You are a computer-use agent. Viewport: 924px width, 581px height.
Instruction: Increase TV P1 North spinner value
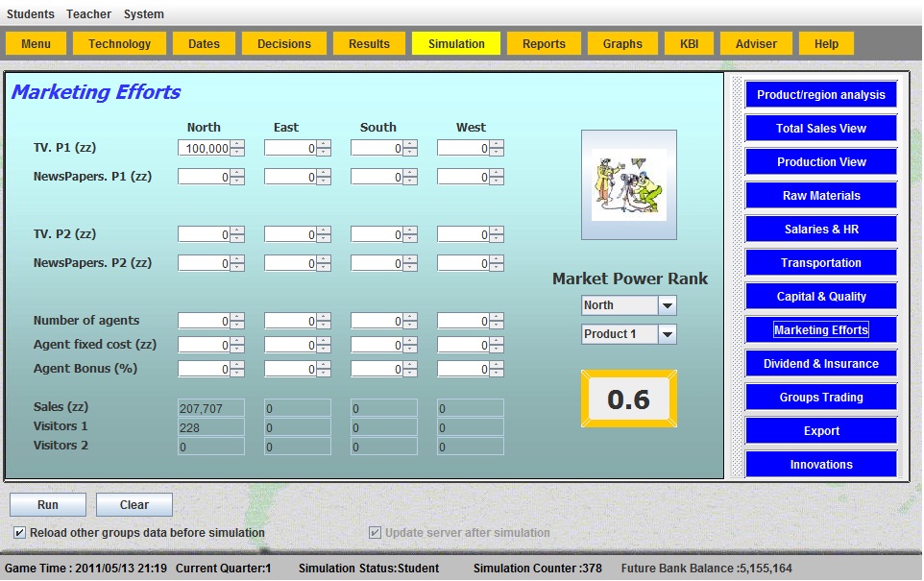pos(238,144)
